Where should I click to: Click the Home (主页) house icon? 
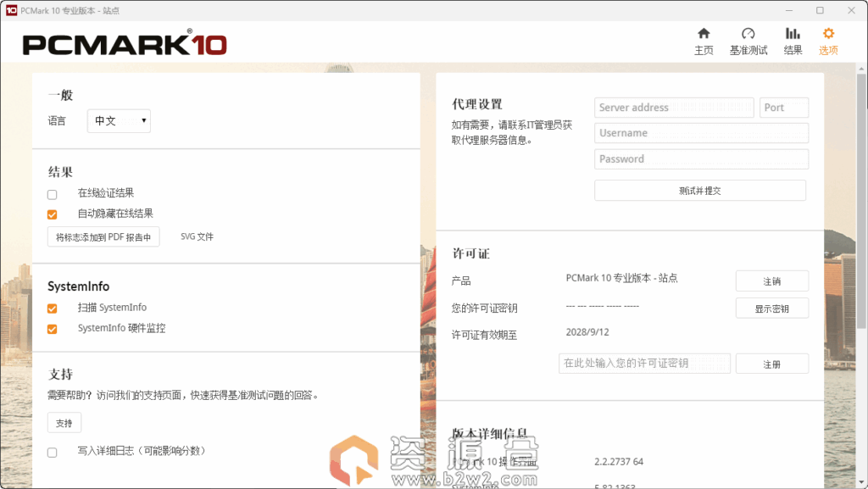704,34
